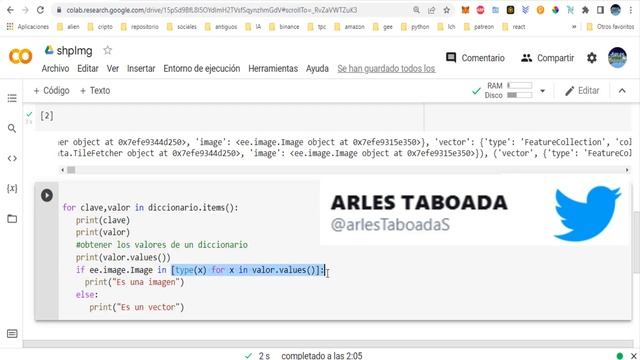Add a new code cell with + Código
Image resolution: width=640 pixels, height=360 pixels.
[x=51, y=91]
